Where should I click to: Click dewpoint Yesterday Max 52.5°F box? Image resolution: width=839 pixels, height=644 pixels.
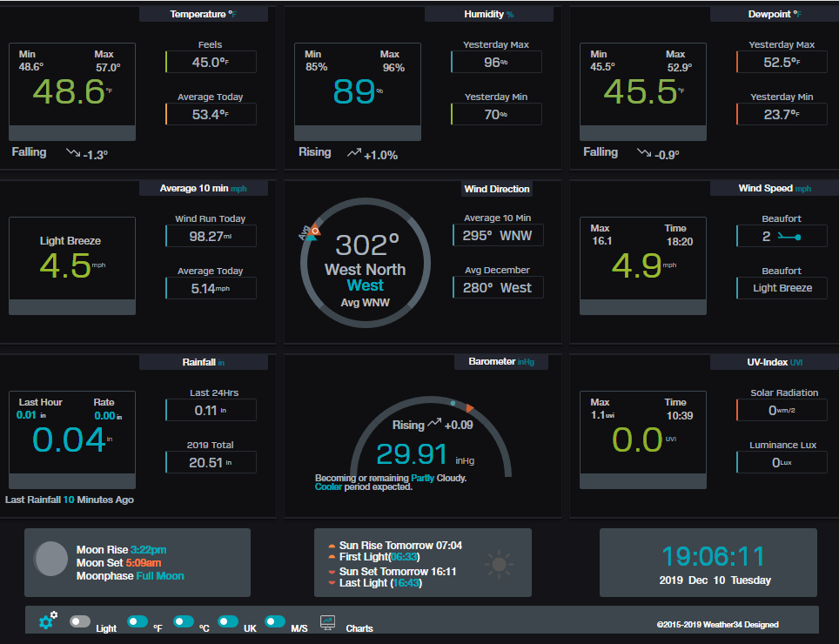(x=782, y=62)
